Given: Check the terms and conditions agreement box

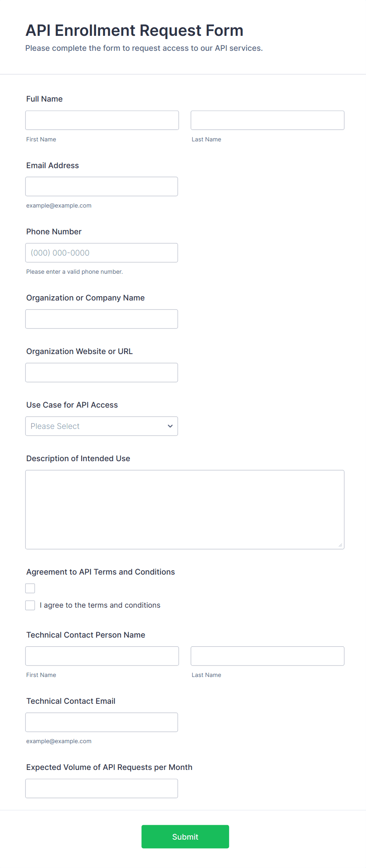Looking at the screenshot, I should (x=30, y=605).
